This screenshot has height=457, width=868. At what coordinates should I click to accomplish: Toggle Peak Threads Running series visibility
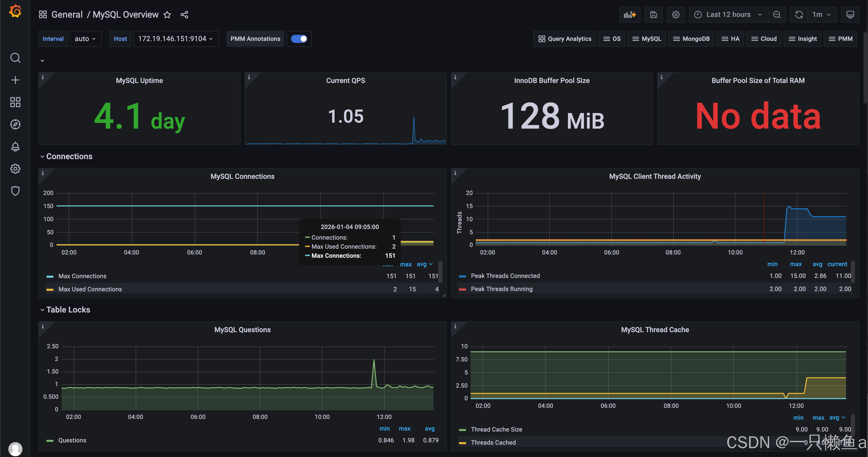click(x=501, y=289)
